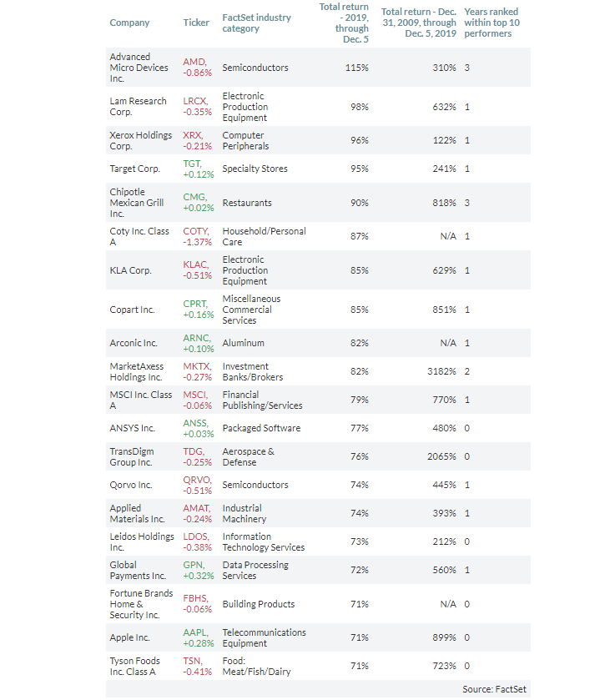
Task: Click the MSCI ticker link
Action: point(195,395)
